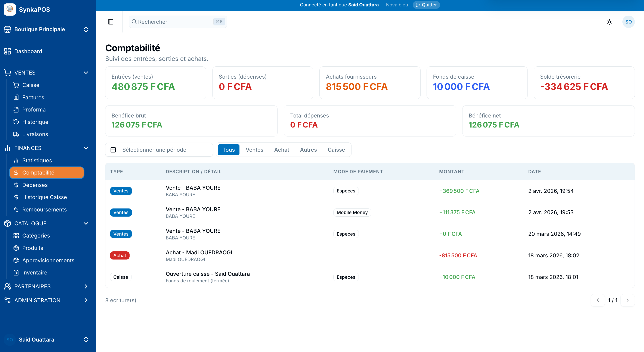Expand the ADMINISTRATION section
This screenshot has height=352, width=644.
pyautogui.click(x=86, y=300)
